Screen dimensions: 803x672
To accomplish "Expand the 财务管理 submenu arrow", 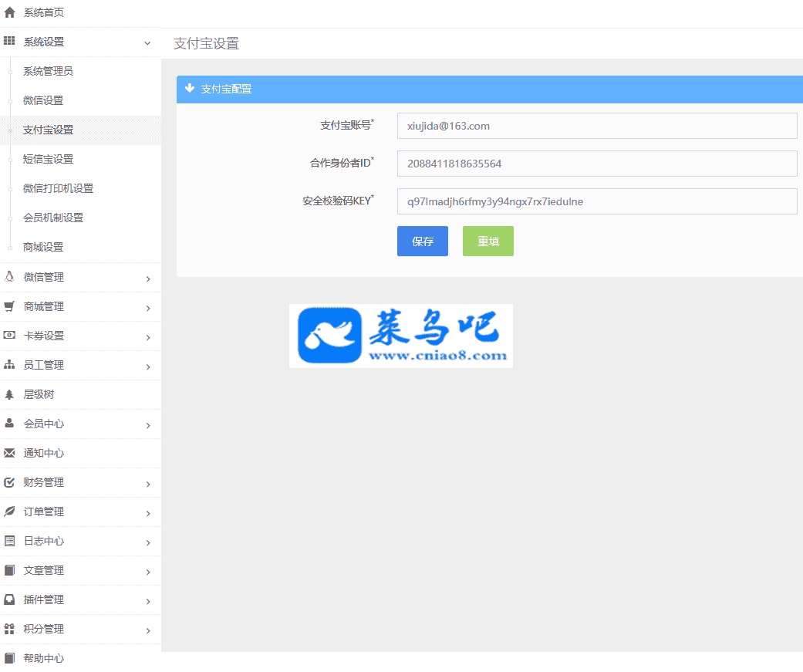I will tap(148, 484).
